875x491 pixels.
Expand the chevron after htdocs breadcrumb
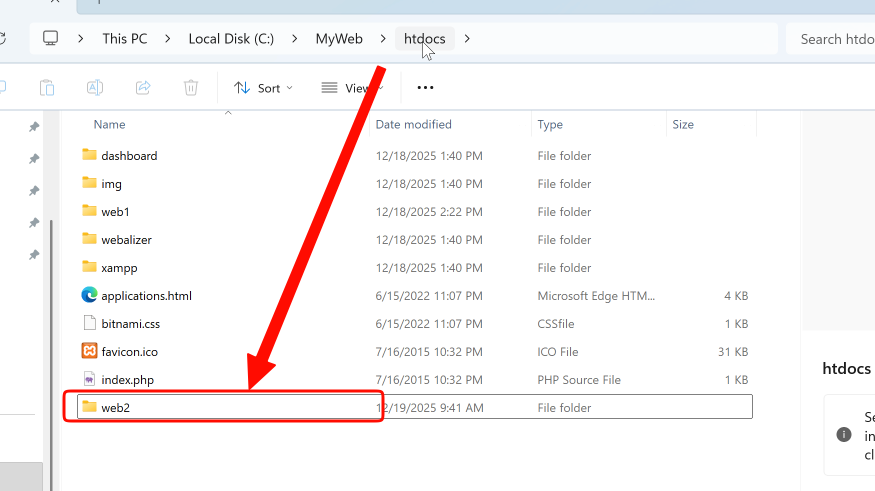[x=467, y=39]
